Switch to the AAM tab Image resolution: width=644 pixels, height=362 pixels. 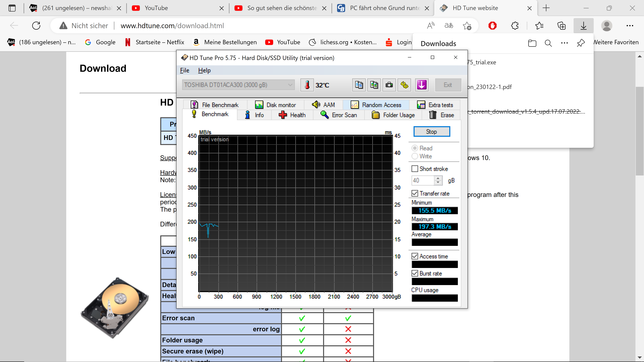tap(324, 105)
